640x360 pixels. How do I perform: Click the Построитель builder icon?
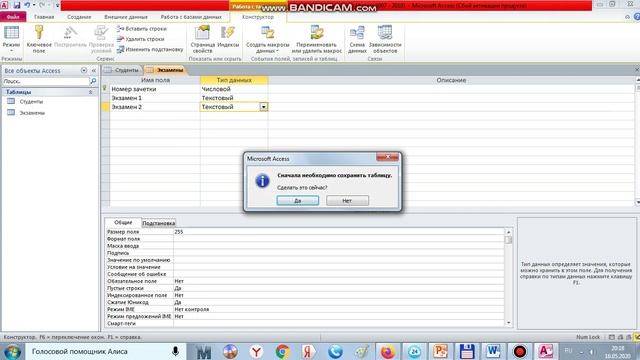[x=70, y=37]
